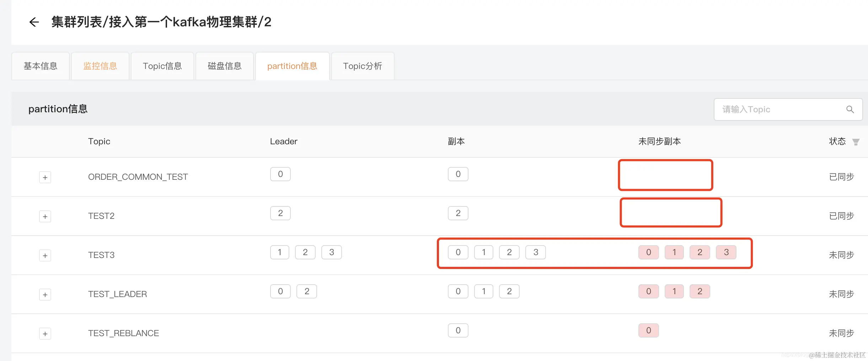Click topic name TEST3
Image resolution: width=868 pixels, height=361 pixels.
101,255
